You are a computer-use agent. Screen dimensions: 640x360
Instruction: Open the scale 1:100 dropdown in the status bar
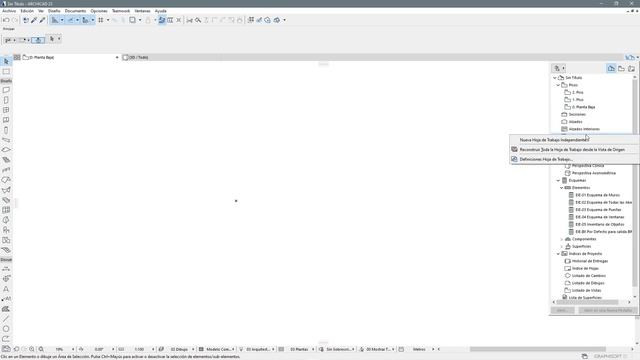pos(153,349)
